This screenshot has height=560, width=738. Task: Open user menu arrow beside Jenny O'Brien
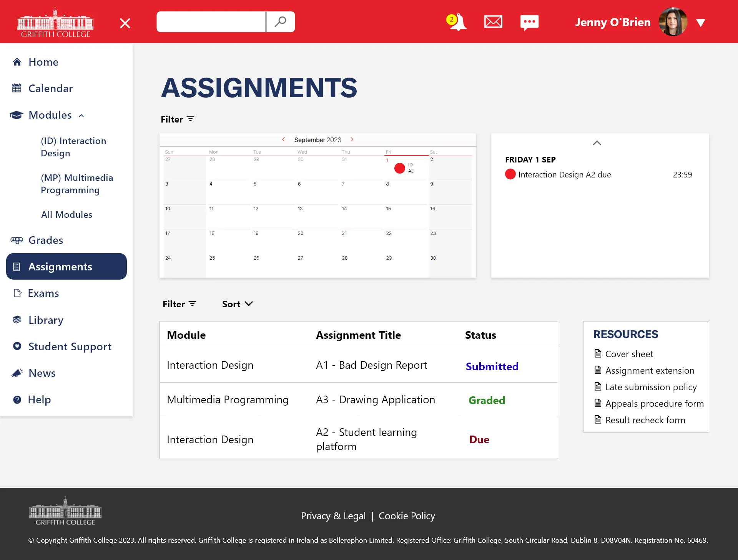coord(701,23)
